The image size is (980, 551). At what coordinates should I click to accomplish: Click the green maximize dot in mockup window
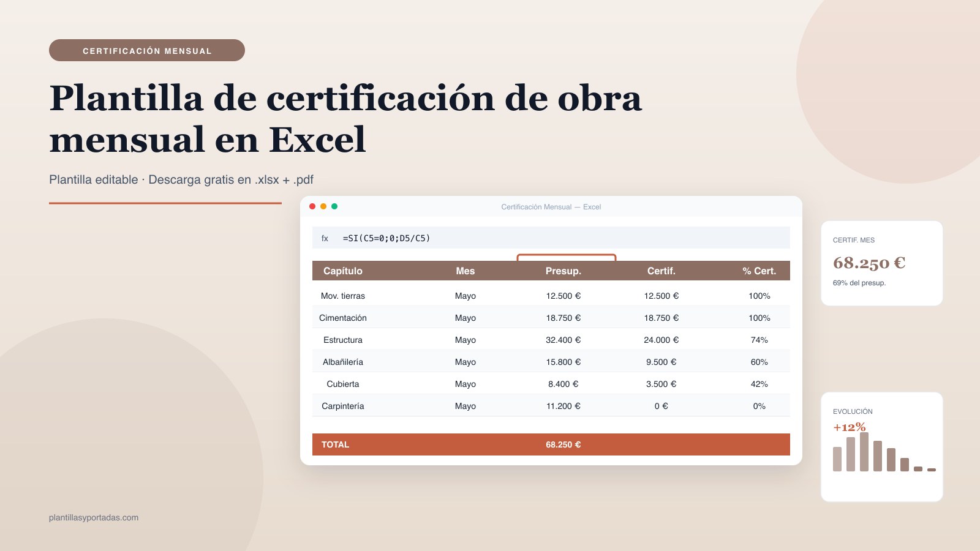[x=334, y=206]
